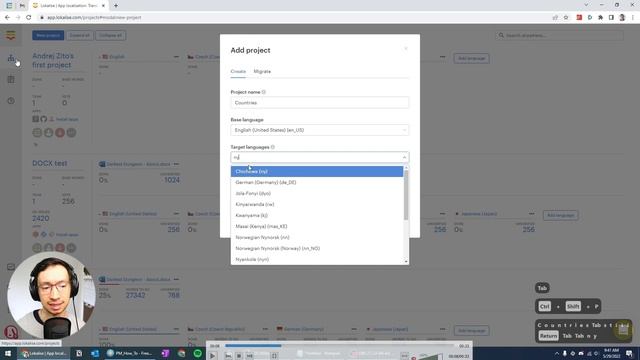Open the dashboard grid icon in sidebar
This screenshot has width=640, height=360.
point(11,80)
